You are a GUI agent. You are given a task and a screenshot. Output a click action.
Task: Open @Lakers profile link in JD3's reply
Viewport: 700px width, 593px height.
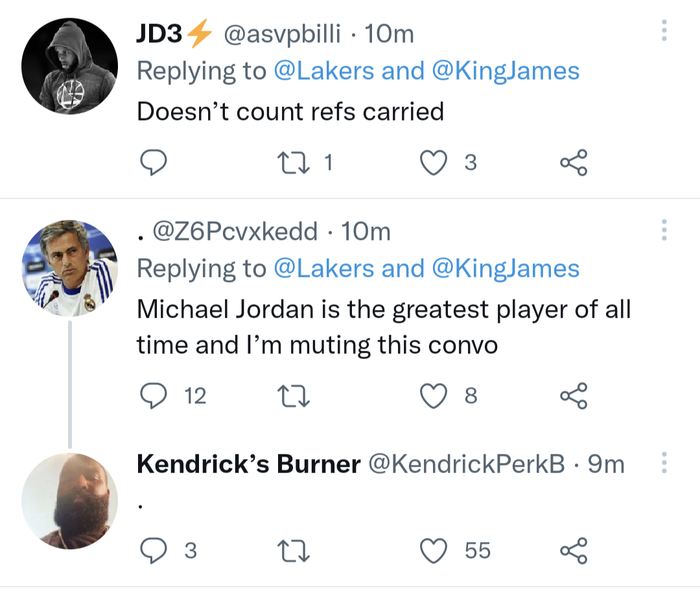pos(324,71)
